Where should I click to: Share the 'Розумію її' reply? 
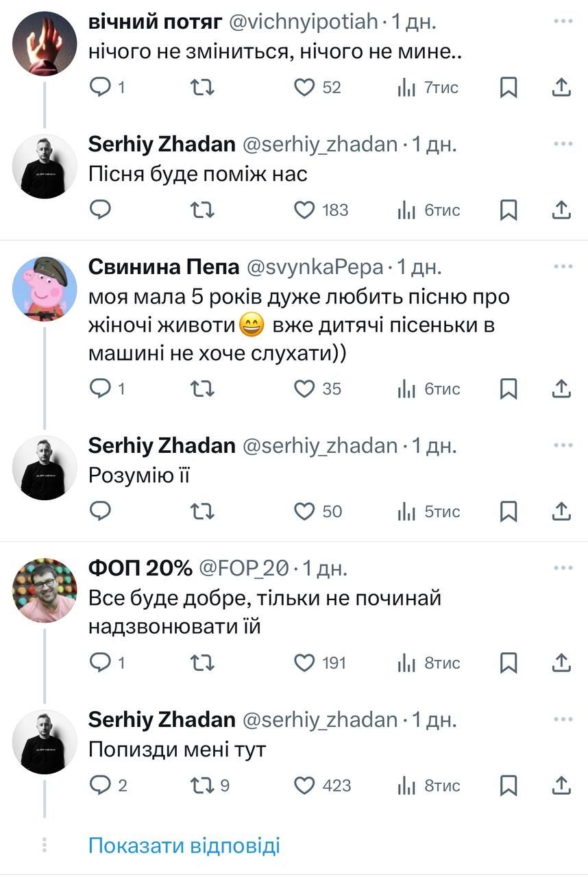pyautogui.click(x=561, y=512)
